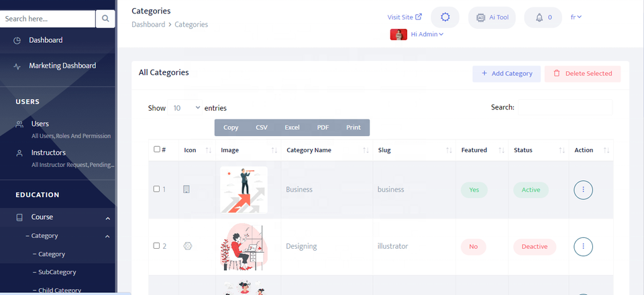The width and height of the screenshot is (644, 295).
Task: Click the Designing category image thumbnail
Action: 244,247
